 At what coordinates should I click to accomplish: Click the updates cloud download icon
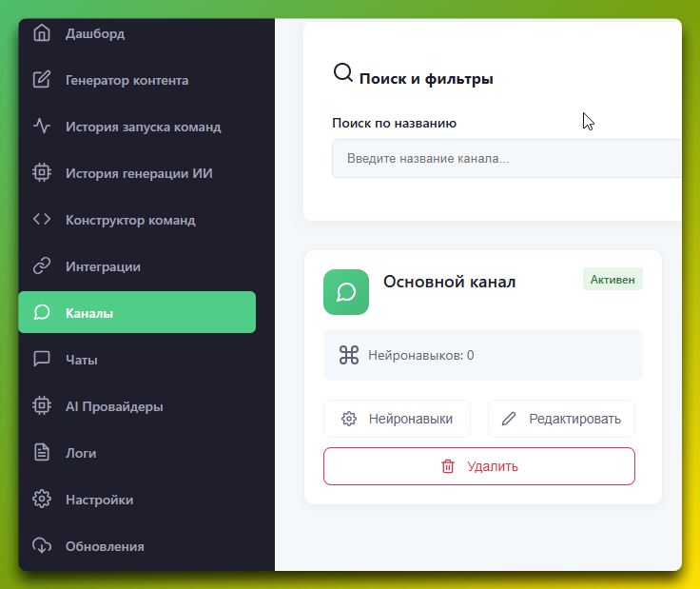coord(41,546)
